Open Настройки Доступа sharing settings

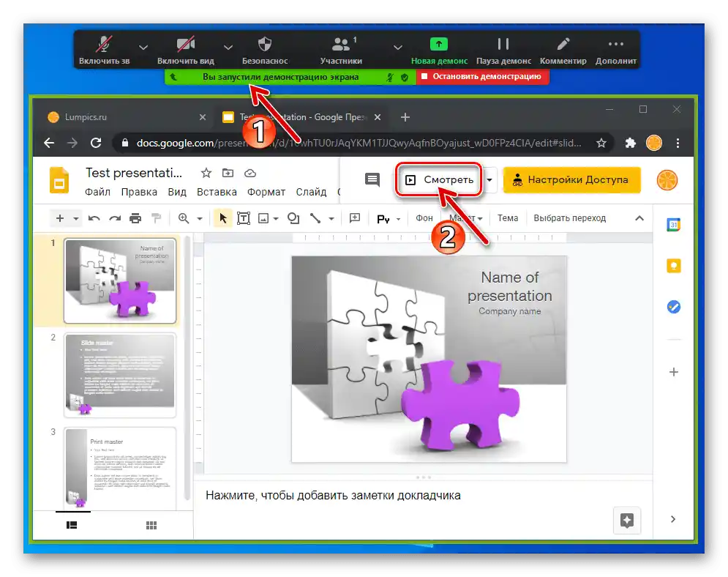coord(571,180)
